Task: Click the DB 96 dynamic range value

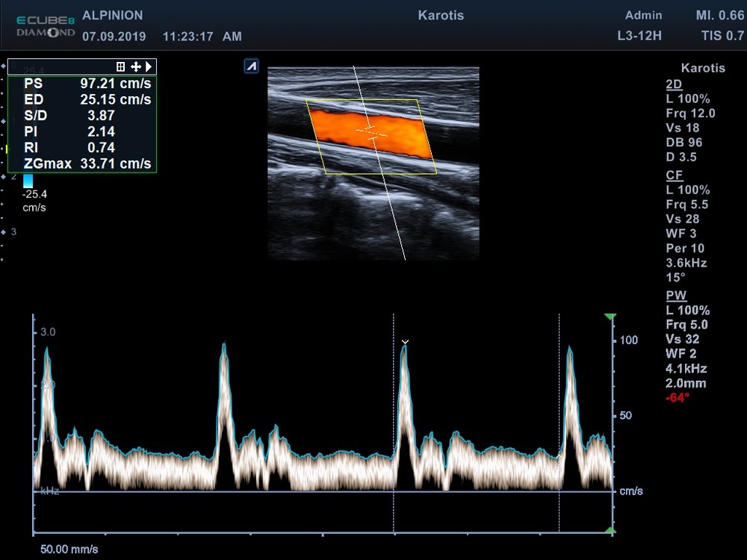Action: (x=684, y=143)
